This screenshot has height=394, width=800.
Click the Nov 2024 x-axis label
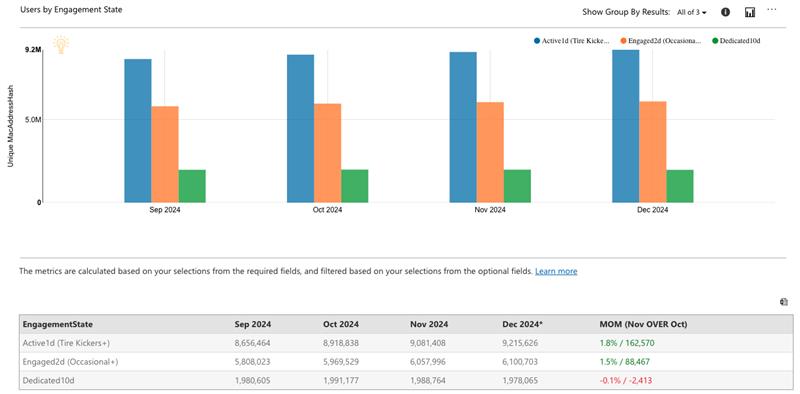490,210
